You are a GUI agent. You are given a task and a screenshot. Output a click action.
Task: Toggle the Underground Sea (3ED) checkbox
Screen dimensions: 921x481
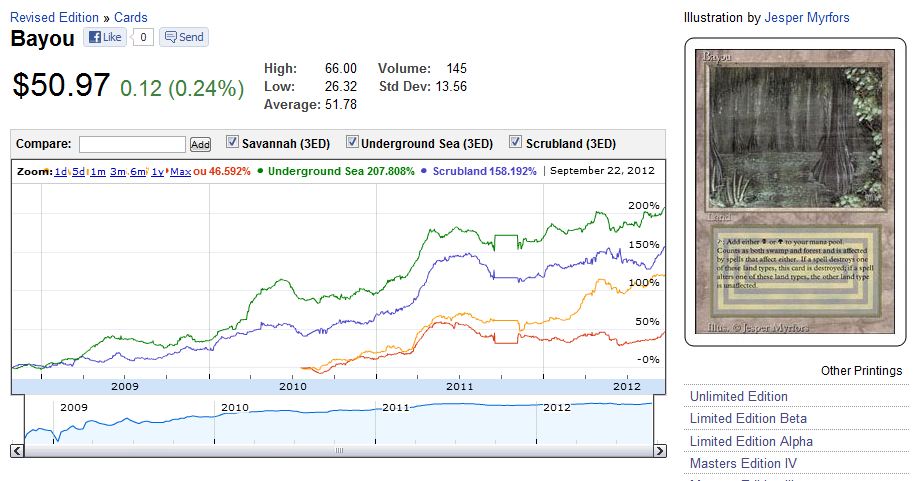pyautogui.click(x=352, y=142)
